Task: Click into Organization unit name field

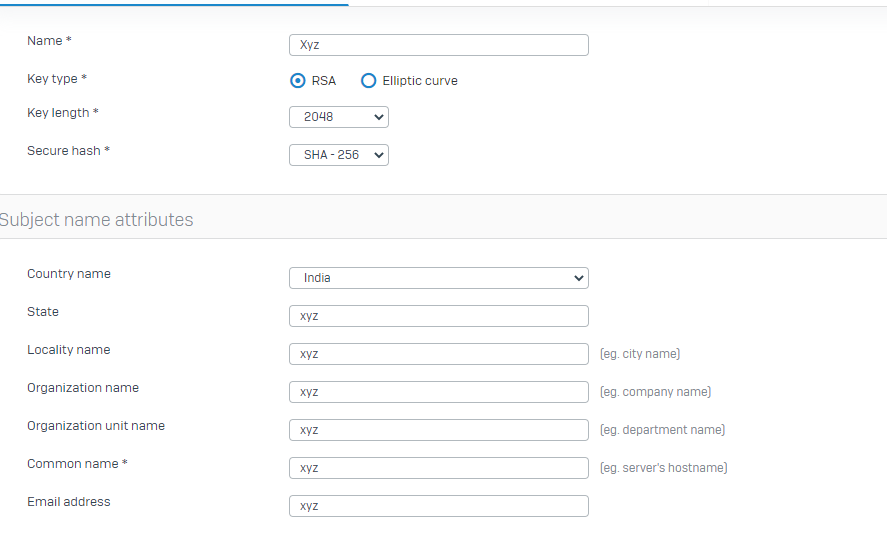Action: click(438, 430)
